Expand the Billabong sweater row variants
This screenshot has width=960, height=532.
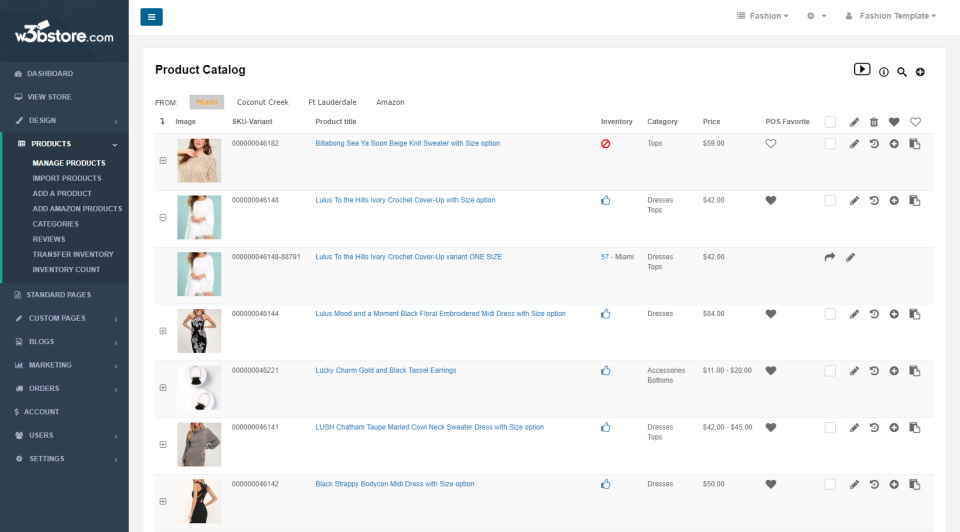pyautogui.click(x=163, y=161)
